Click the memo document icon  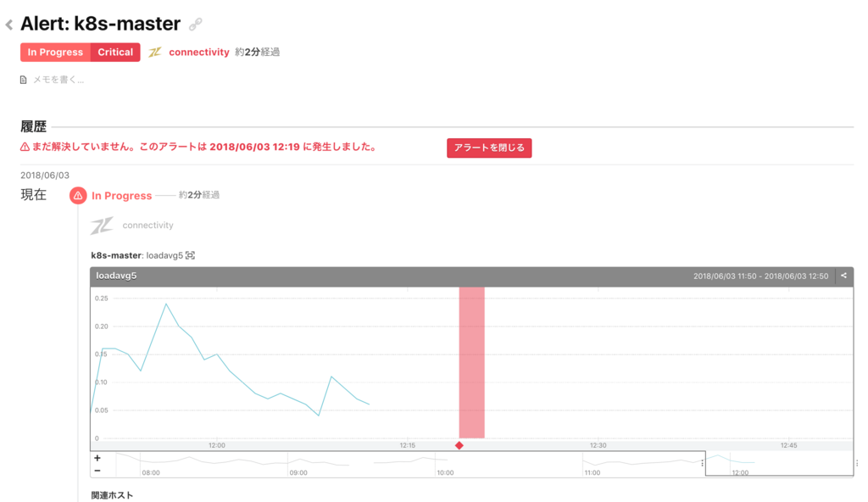click(x=23, y=80)
